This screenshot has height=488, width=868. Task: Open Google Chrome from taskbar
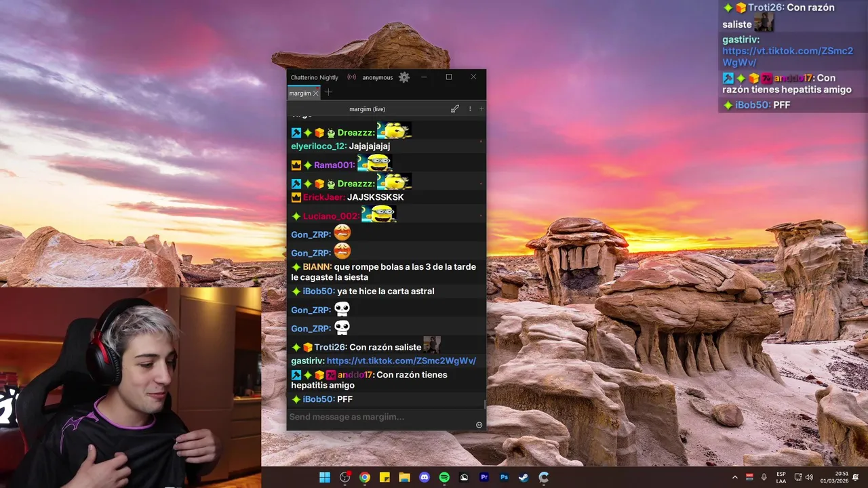tap(365, 477)
